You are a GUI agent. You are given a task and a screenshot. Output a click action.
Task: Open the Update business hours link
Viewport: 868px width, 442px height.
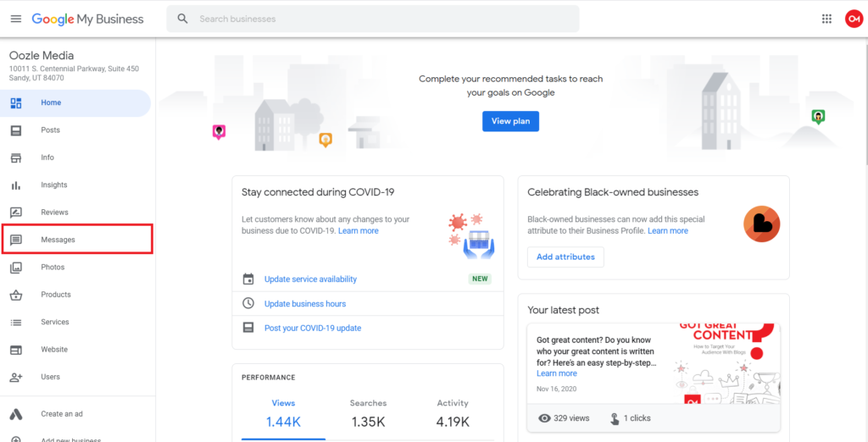pyautogui.click(x=305, y=304)
